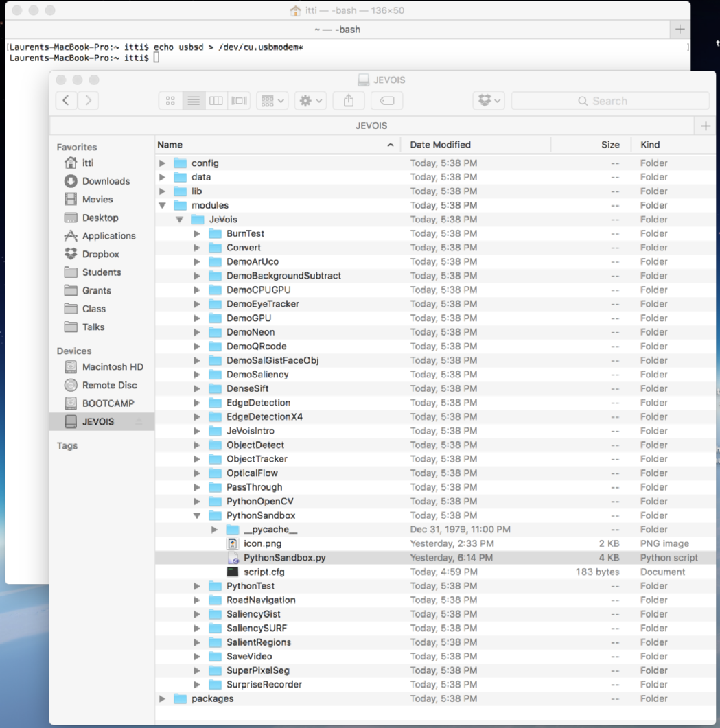The image size is (720, 728).
Task: Sort by the Name column header
Action: pyautogui.click(x=278, y=145)
